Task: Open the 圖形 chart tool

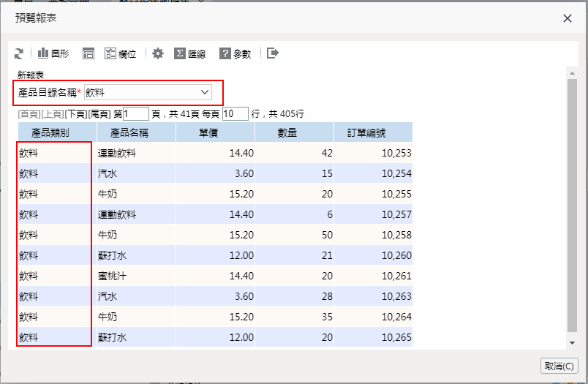Action: point(53,53)
